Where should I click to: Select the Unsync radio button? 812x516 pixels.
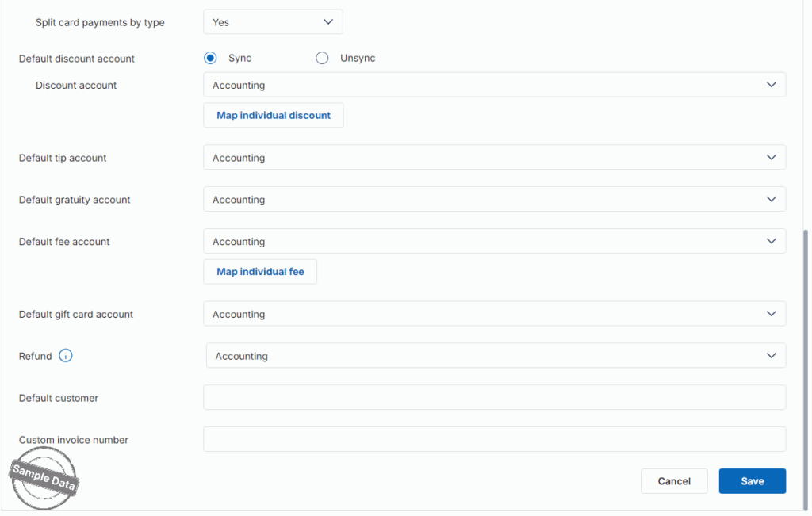322,58
